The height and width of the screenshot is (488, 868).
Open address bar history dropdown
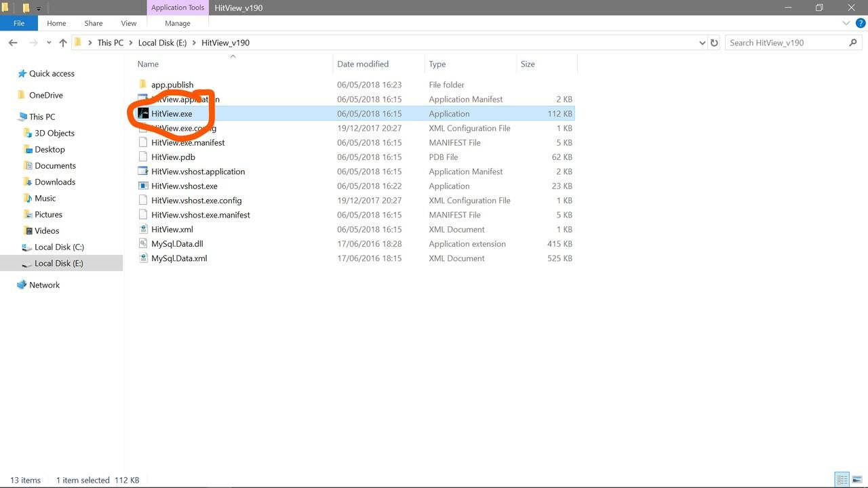702,43
